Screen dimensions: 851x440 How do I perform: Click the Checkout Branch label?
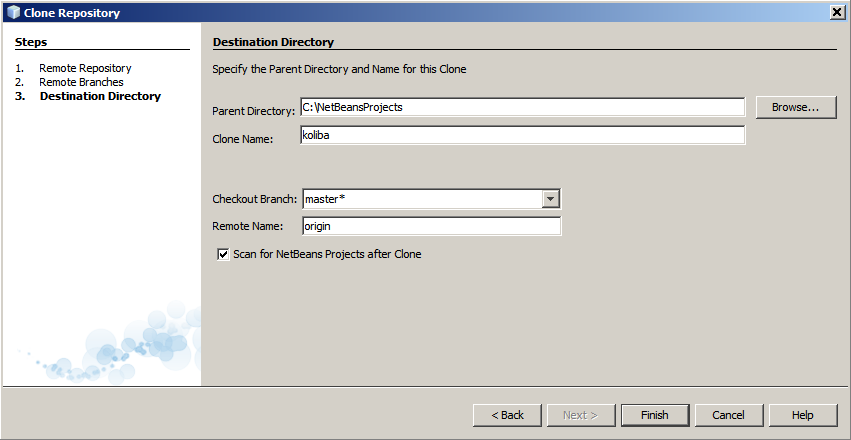click(255, 200)
